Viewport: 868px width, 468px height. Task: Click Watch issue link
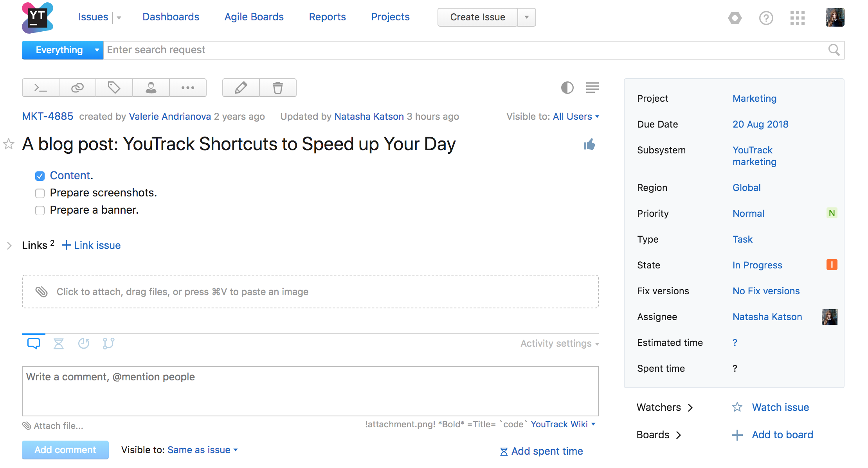coord(780,407)
